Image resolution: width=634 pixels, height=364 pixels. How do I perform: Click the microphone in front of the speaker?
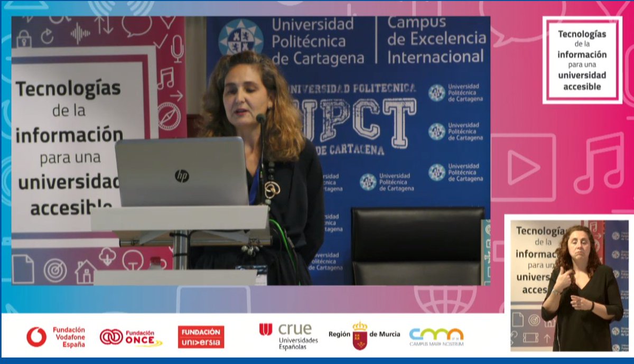pyautogui.click(x=260, y=119)
